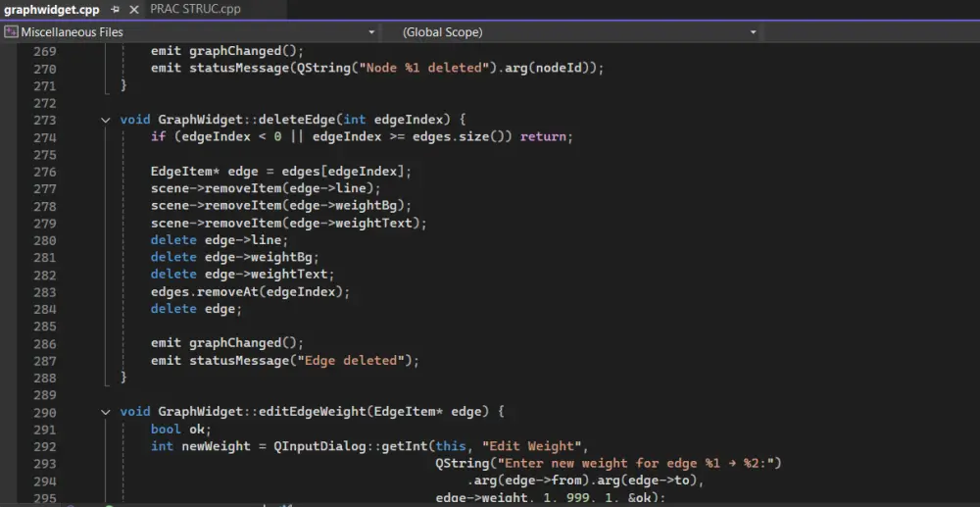Click 'delete edge;' on line 284

click(196, 309)
